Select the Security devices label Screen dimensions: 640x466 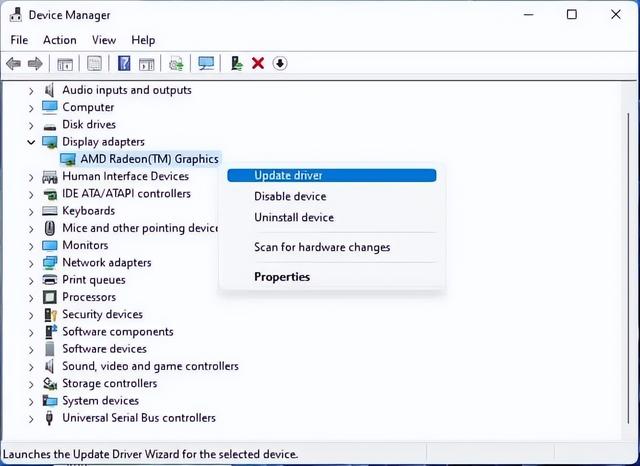(x=102, y=314)
